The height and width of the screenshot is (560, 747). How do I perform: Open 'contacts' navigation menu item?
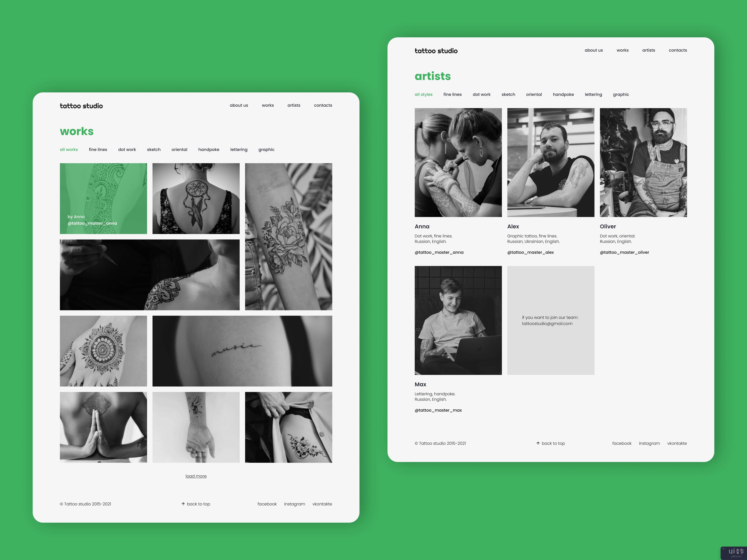(x=678, y=50)
